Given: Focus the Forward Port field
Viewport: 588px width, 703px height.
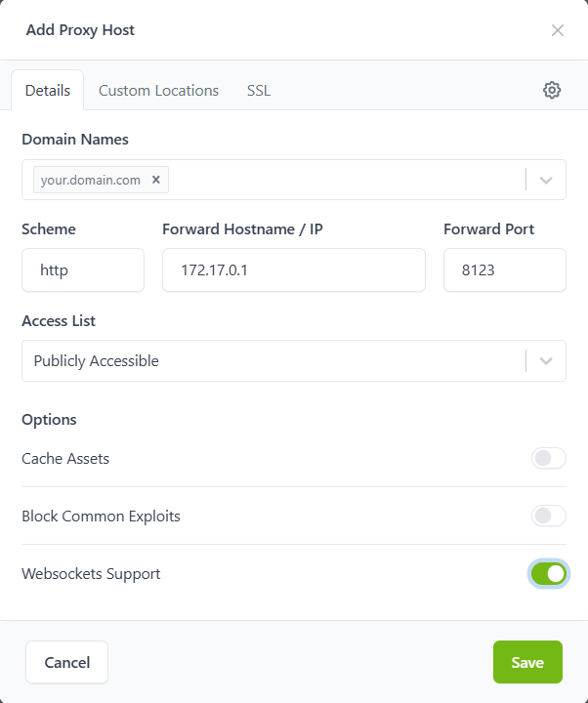Looking at the screenshot, I should click(504, 270).
